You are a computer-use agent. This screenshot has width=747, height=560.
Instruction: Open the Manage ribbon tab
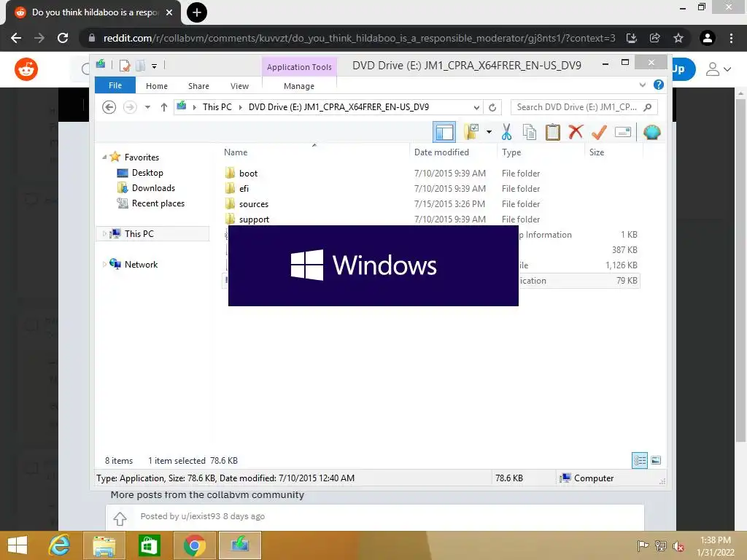pyautogui.click(x=299, y=86)
